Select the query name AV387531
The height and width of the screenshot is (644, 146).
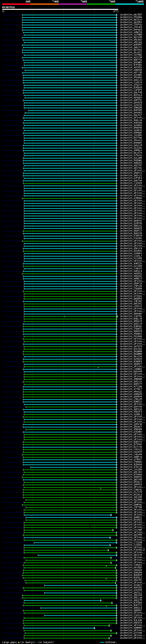tap(8, 7)
